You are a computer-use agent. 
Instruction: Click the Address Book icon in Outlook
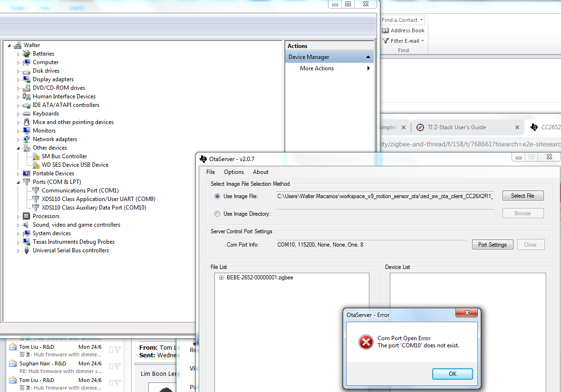tap(385, 31)
